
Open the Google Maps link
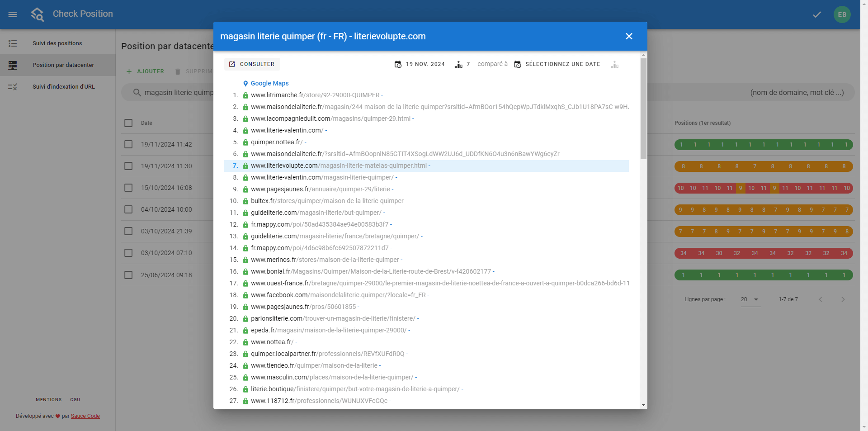click(x=269, y=83)
